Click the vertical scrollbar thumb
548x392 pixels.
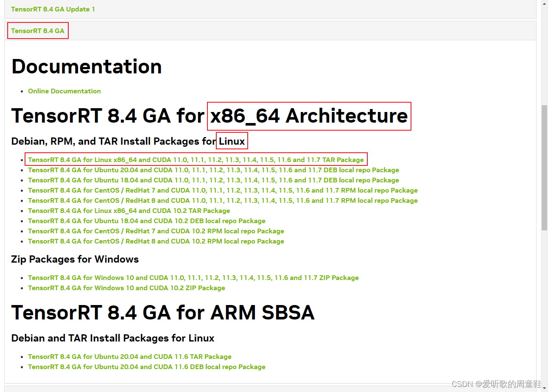544,168
